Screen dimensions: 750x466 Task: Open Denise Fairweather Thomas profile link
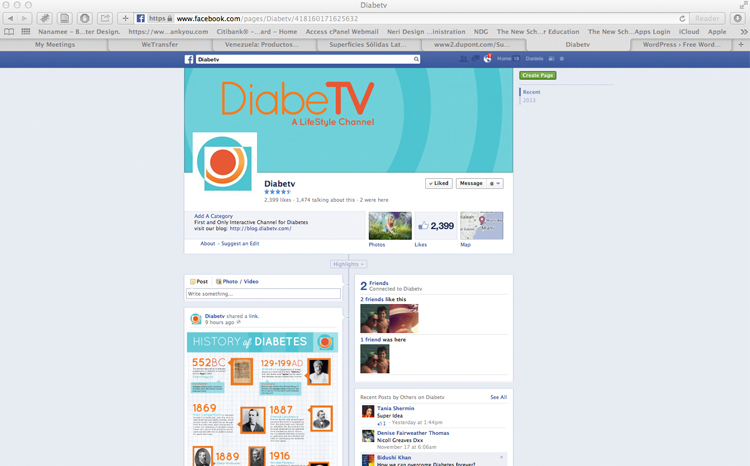tap(413, 433)
